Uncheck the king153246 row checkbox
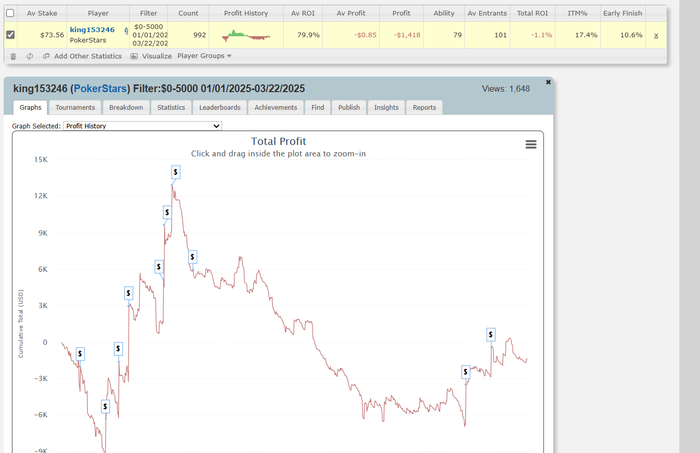 tap(10, 34)
